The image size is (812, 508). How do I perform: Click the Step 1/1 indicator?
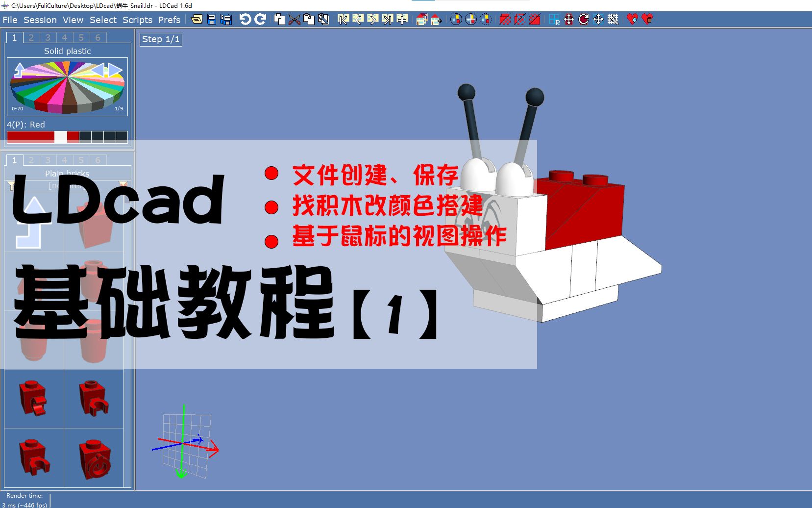coord(161,39)
